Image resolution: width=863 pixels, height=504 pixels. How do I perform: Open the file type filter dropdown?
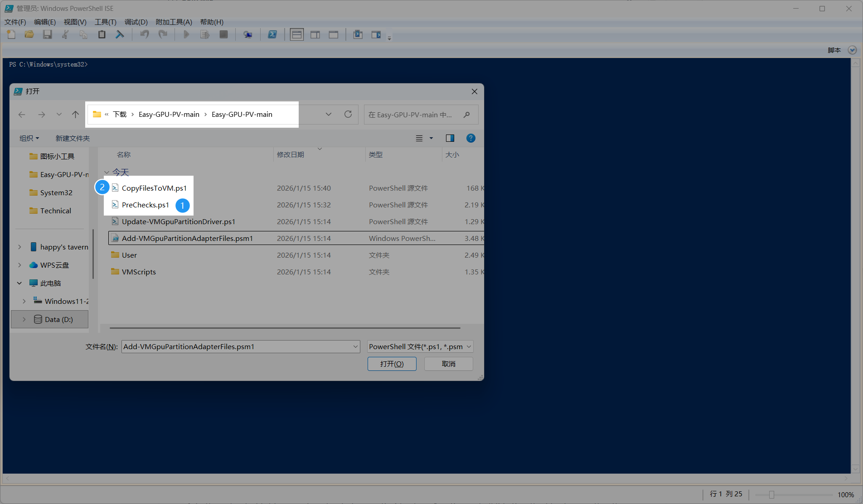pos(420,346)
